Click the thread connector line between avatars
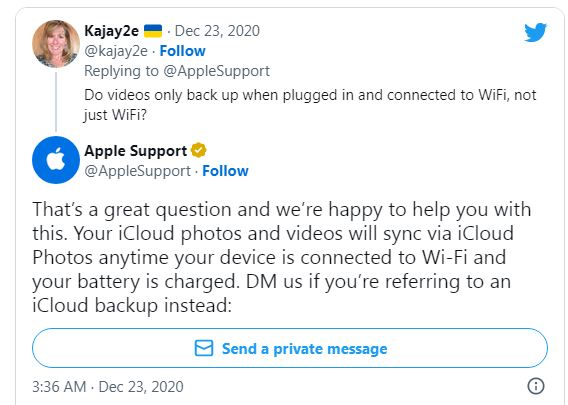This screenshot has width=568, height=405. (x=56, y=102)
